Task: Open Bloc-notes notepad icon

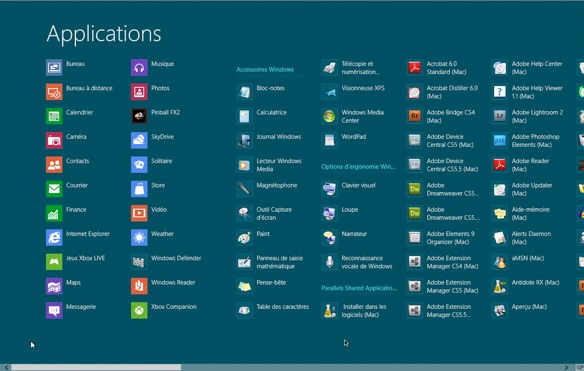Action: 244,92
